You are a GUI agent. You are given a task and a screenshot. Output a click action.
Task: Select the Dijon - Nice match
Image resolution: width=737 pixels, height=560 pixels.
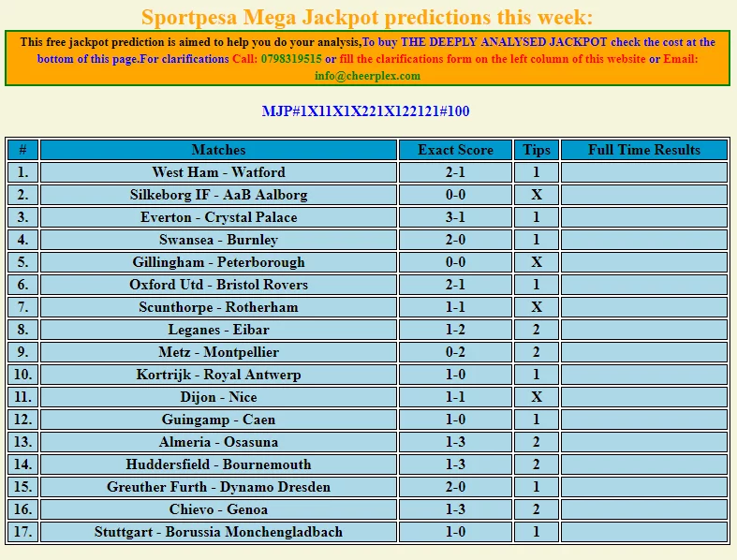(x=218, y=397)
